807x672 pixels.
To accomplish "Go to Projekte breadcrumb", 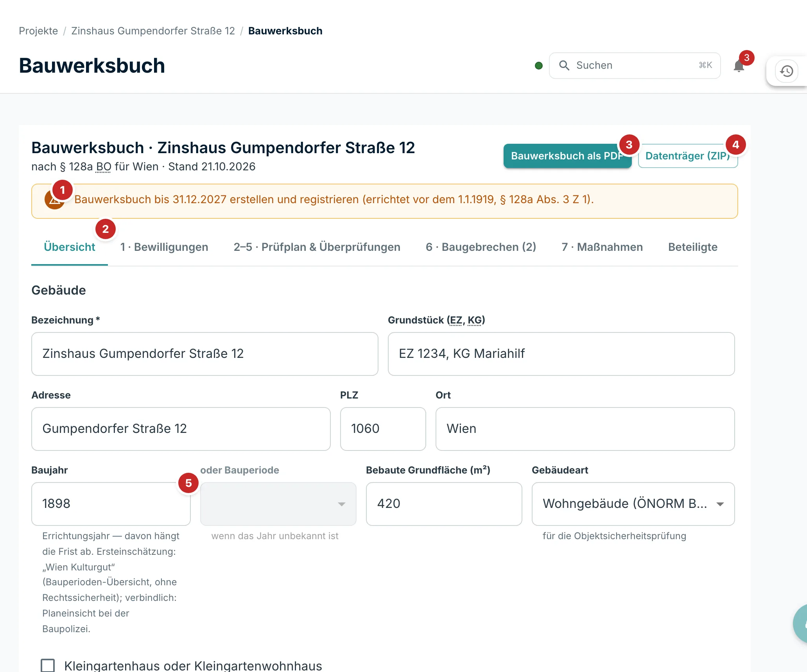I will [x=38, y=31].
